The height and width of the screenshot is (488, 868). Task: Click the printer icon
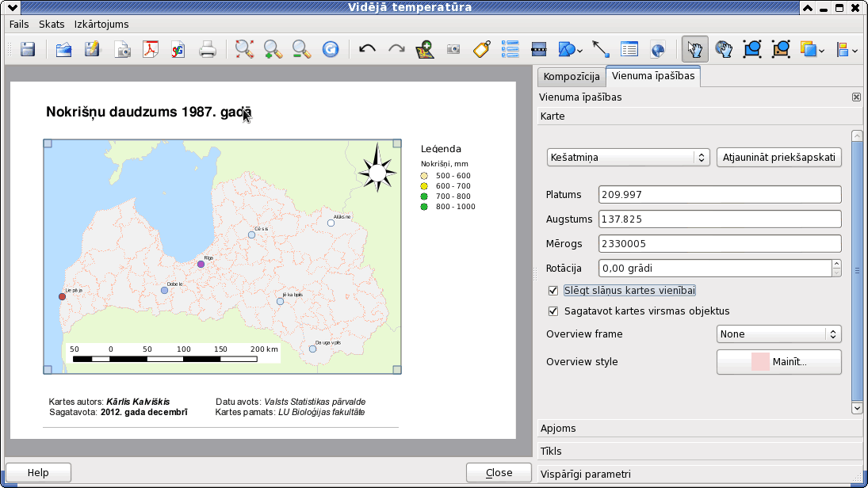tap(208, 49)
